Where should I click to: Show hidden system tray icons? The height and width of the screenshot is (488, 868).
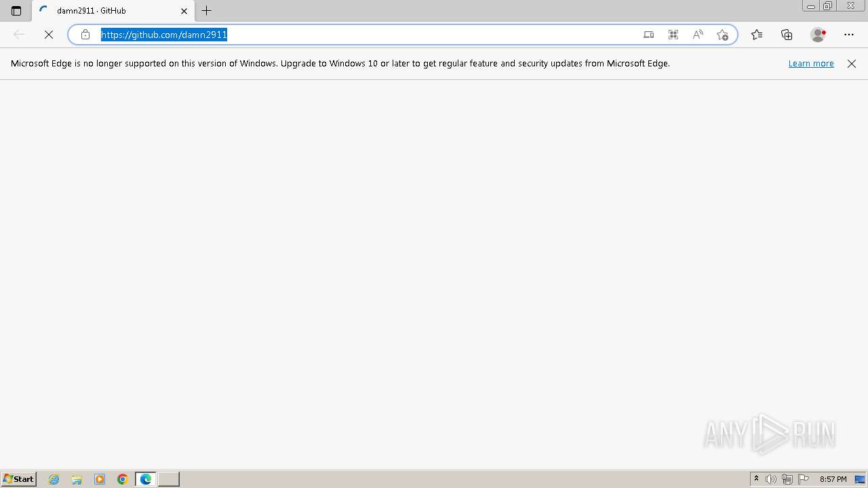tap(757, 479)
